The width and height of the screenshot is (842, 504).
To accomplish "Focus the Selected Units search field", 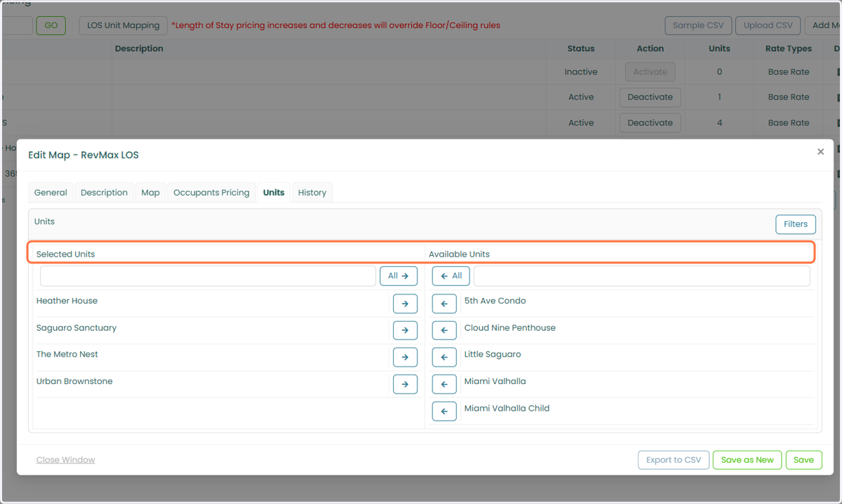I will pyautogui.click(x=208, y=276).
